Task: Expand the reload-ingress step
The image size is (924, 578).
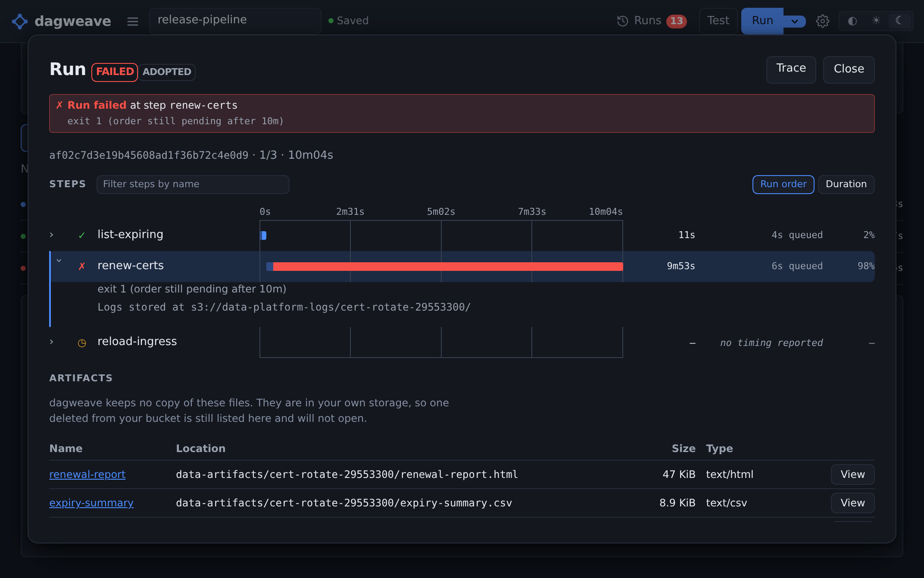Action: [x=52, y=342]
